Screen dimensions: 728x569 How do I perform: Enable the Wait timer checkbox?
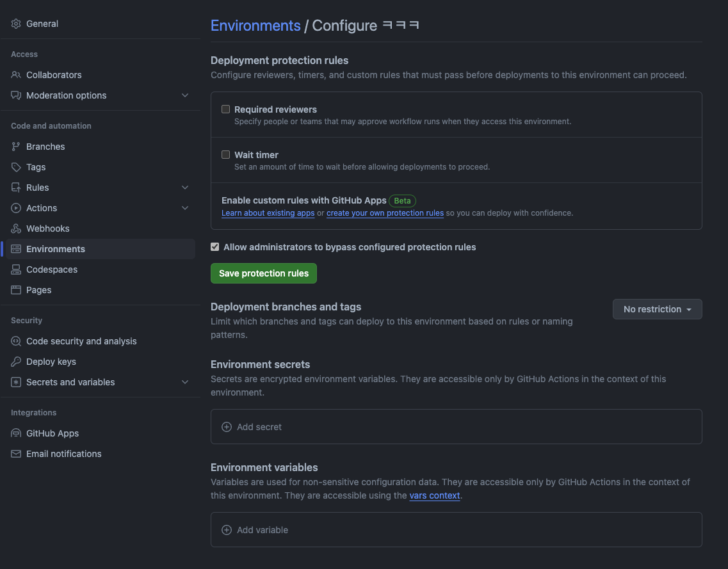tap(225, 155)
